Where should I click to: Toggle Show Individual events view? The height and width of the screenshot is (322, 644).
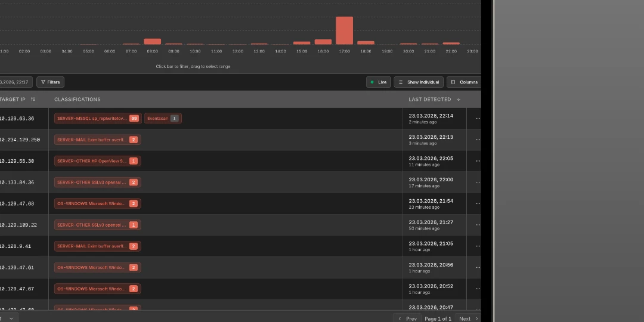point(419,82)
